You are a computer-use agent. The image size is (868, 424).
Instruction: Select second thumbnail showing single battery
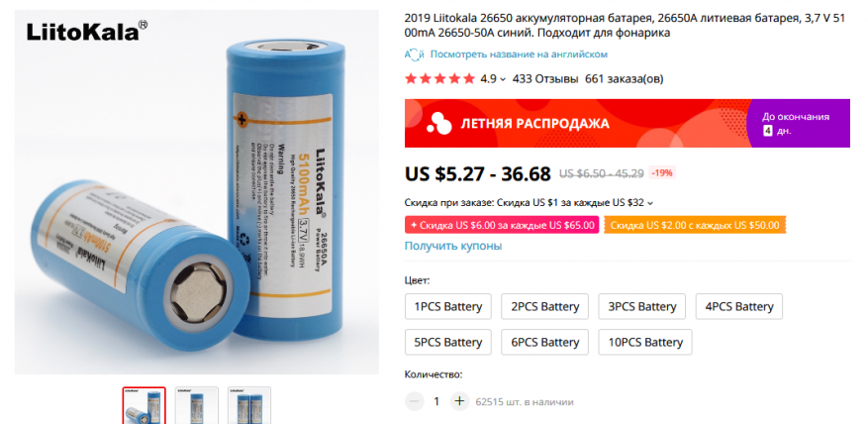[x=197, y=405]
